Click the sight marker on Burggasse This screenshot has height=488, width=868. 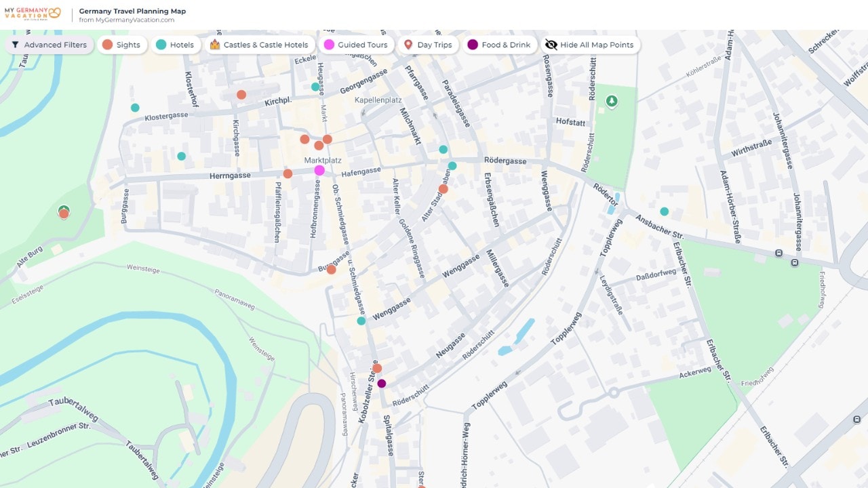click(x=332, y=270)
